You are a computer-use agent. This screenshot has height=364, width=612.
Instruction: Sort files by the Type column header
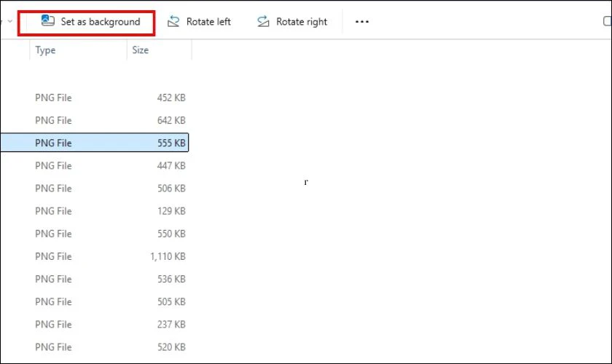coord(45,50)
